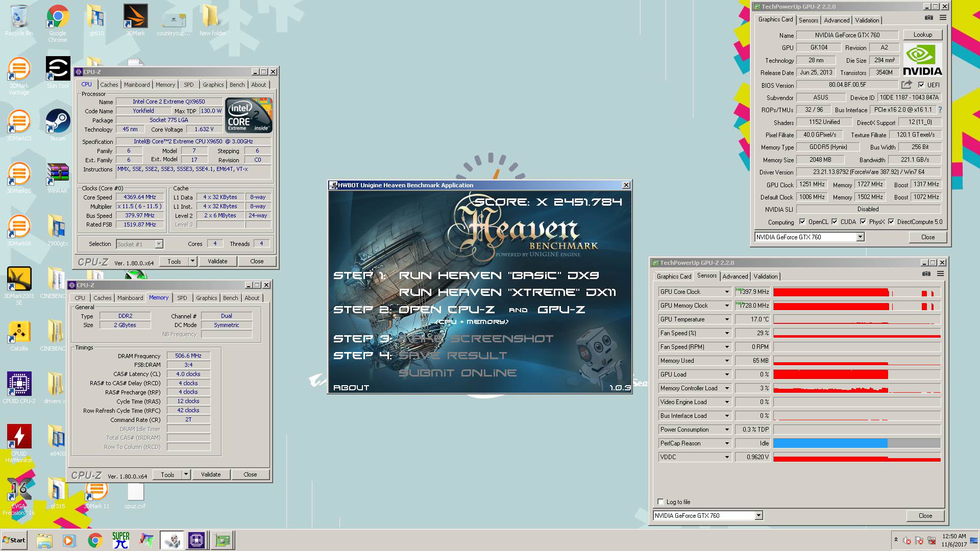Open the cpuz.cvf file on the desktop
This screenshot has height=551, width=980.
coord(135,496)
